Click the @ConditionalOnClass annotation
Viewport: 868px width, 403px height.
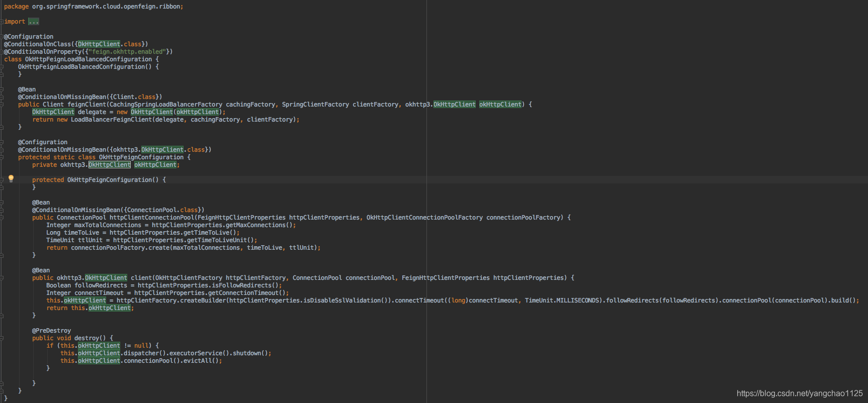pyautogui.click(x=38, y=44)
